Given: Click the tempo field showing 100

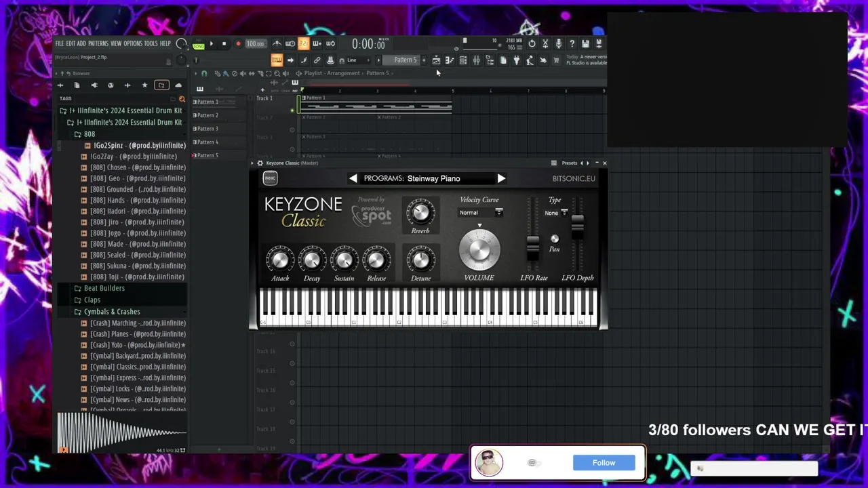Looking at the screenshot, I should click(255, 44).
